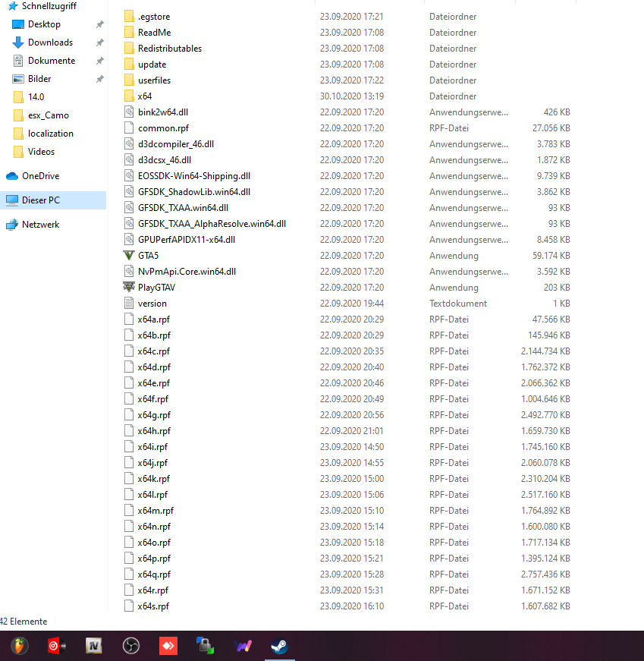Viewport: 644px width, 661px height.
Task: Select Videos folder in sidebar
Action: tap(41, 151)
